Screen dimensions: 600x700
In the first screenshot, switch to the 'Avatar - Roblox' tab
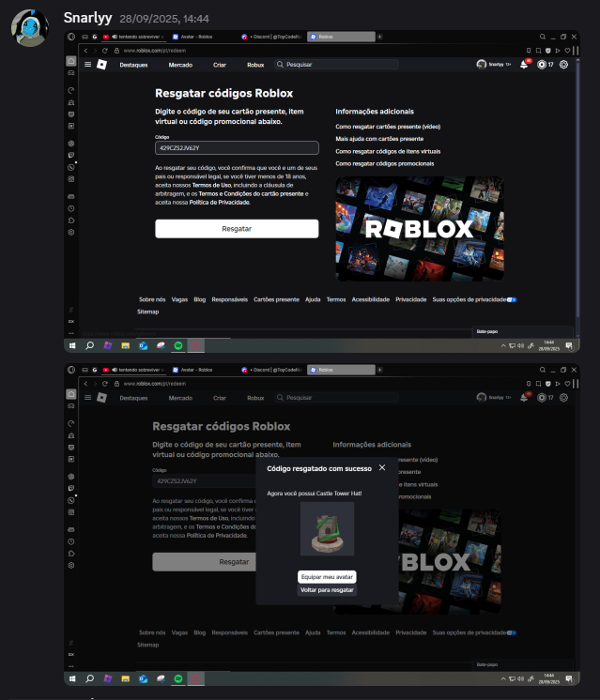(196, 37)
